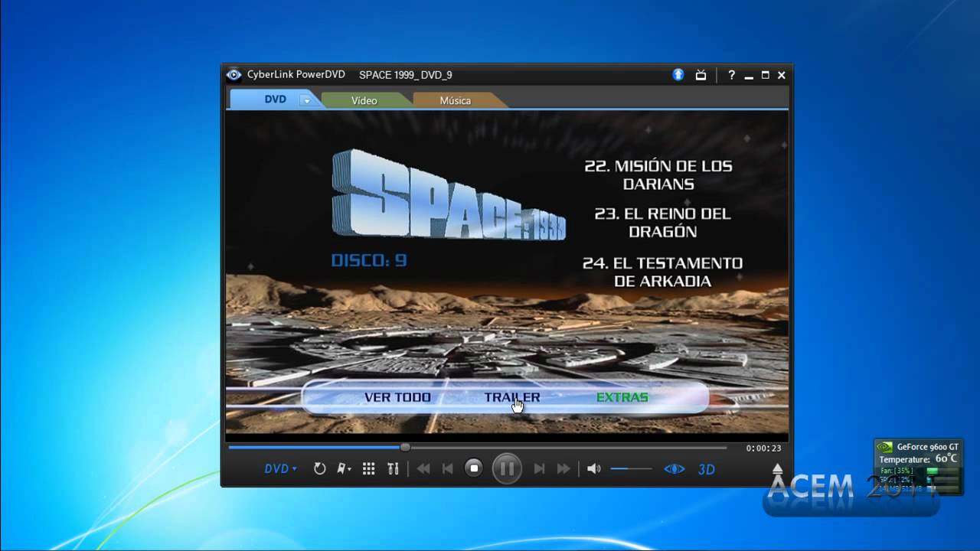Click the repeat rotate icon
The width and height of the screenshot is (980, 551).
tap(320, 469)
